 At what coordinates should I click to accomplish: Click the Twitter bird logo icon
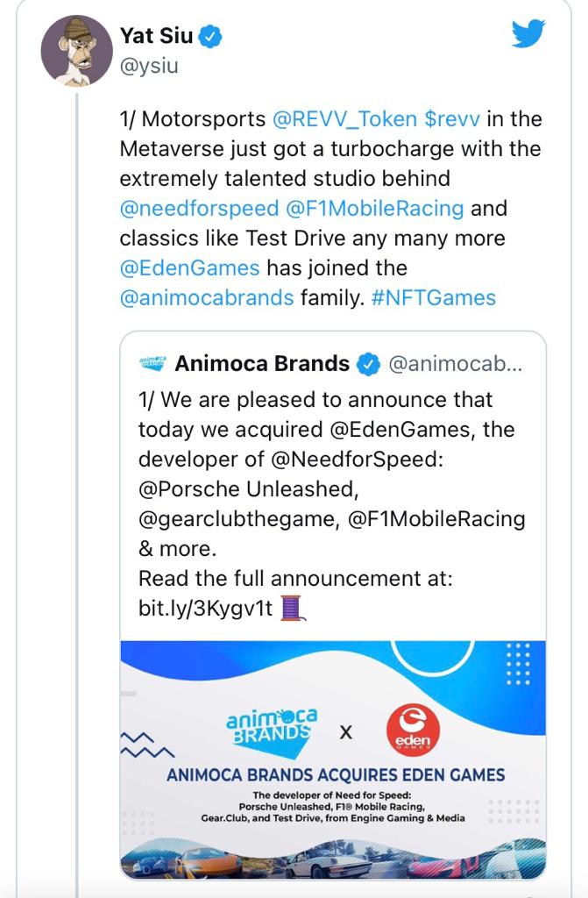pos(528,34)
